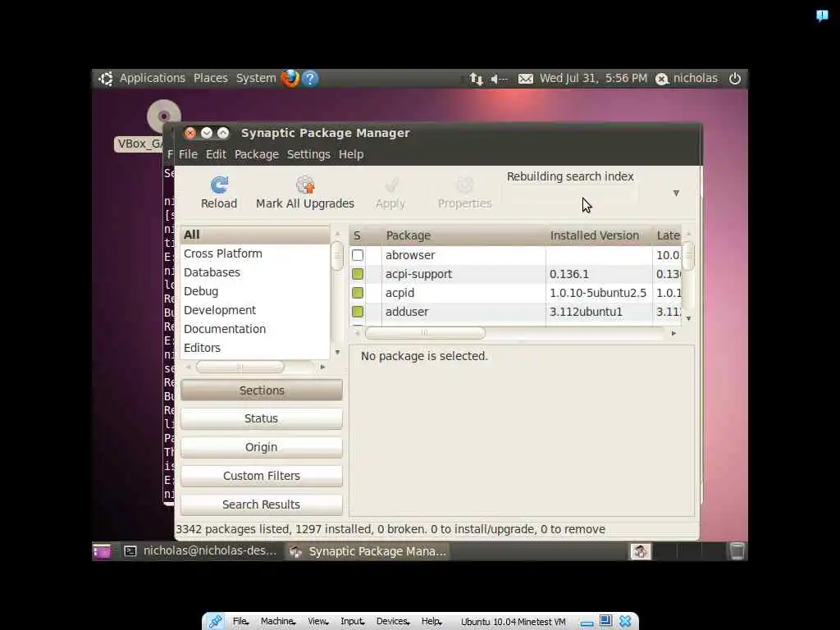Click the Origin filter button
The image size is (840, 630).
click(262, 447)
